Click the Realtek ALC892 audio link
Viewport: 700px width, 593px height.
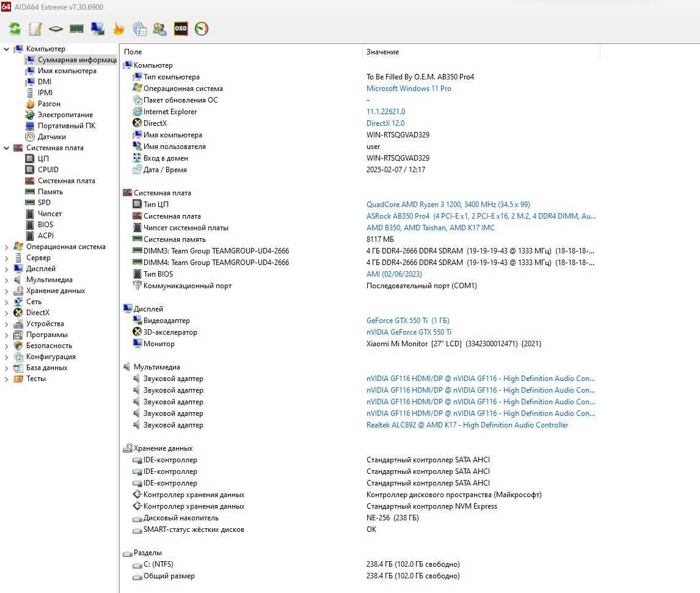click(x=467, y=425)
